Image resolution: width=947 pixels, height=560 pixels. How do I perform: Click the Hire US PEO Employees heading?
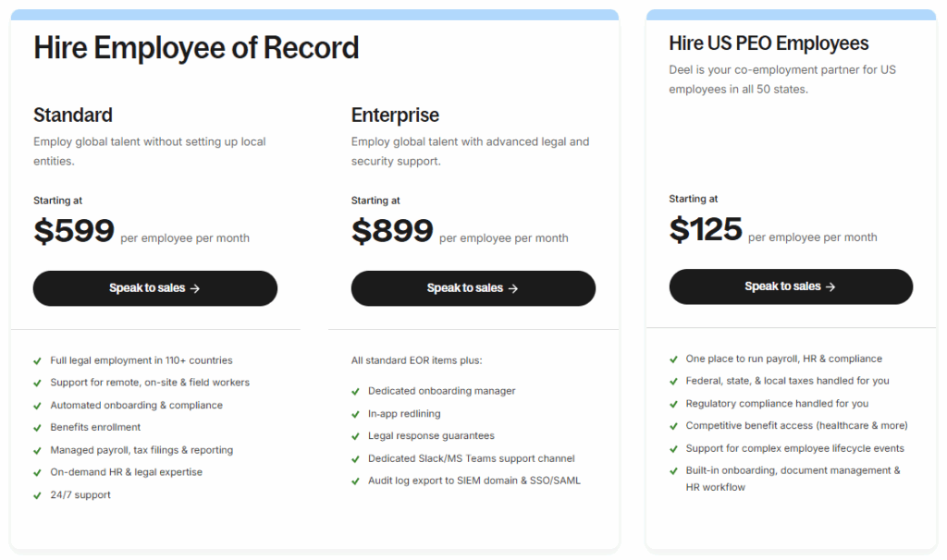pyautogui.click(x=769, y=43)
